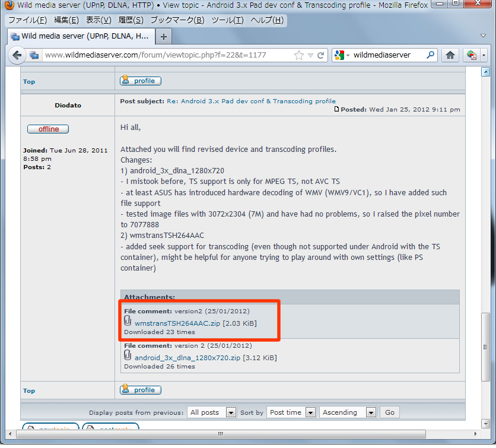This screenshot has height=448, width=496.
Task: Click "Posted: Wed Jan 25, 2012 9:11 pm"
Action: point(400,109)
